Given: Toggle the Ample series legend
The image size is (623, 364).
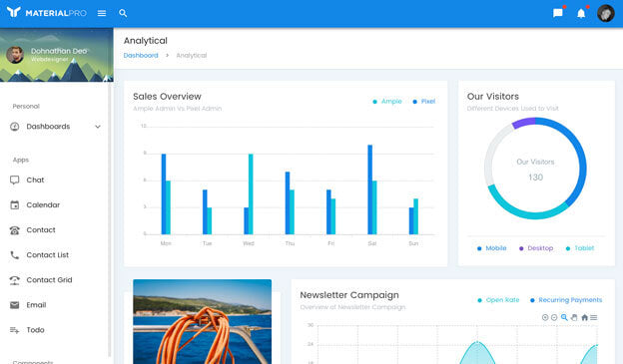Looking at the screenshot, I should click(387, 101).
